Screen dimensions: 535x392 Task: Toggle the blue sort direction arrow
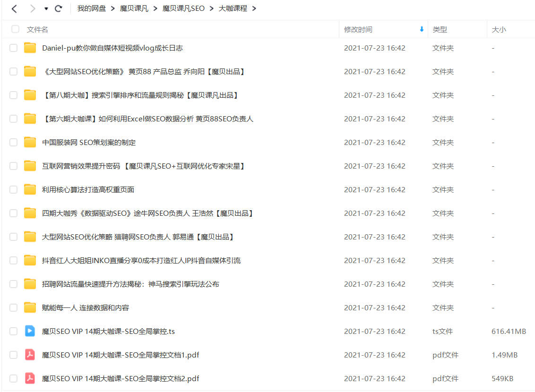422,29
